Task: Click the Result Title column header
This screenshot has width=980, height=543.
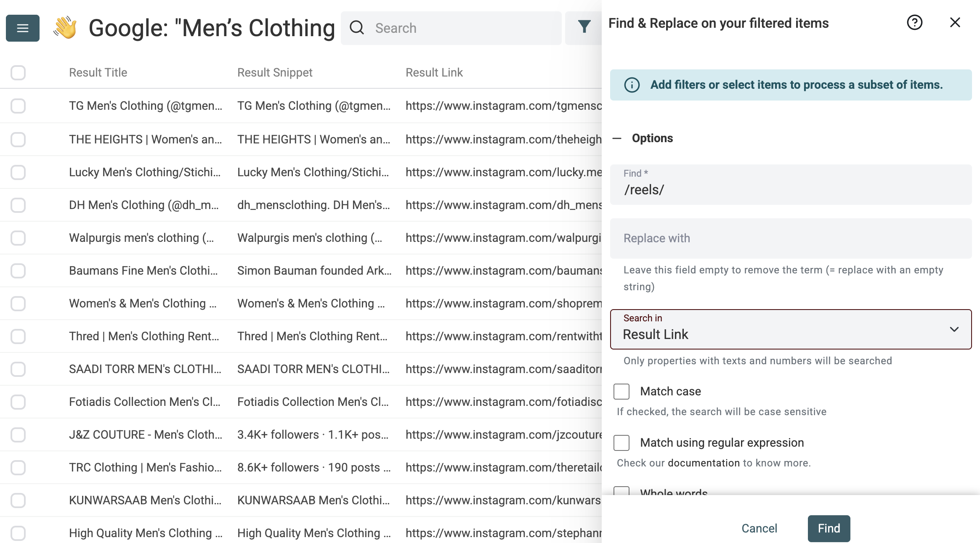Action: pos(98,73)
